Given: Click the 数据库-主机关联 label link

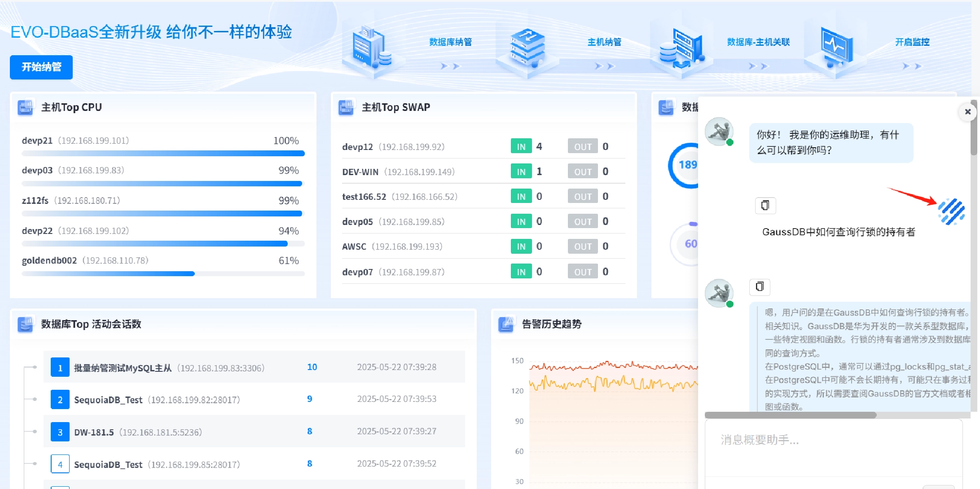Looking at the screenshot, I should (758, 42).
